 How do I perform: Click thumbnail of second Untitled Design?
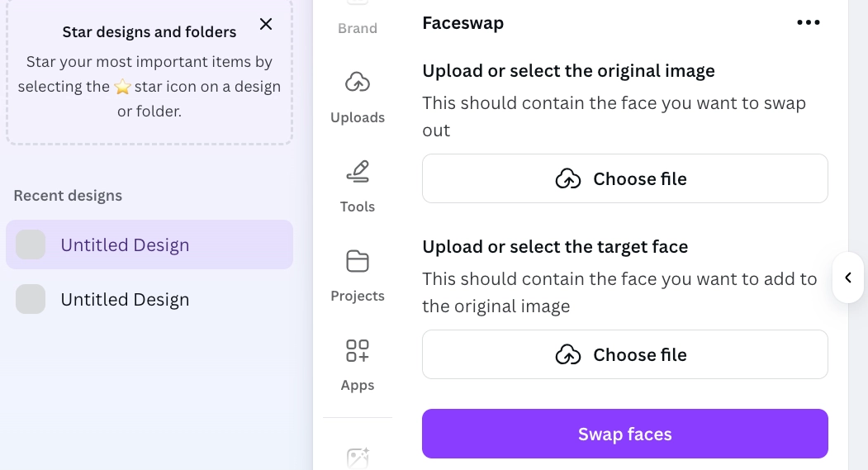31,300
